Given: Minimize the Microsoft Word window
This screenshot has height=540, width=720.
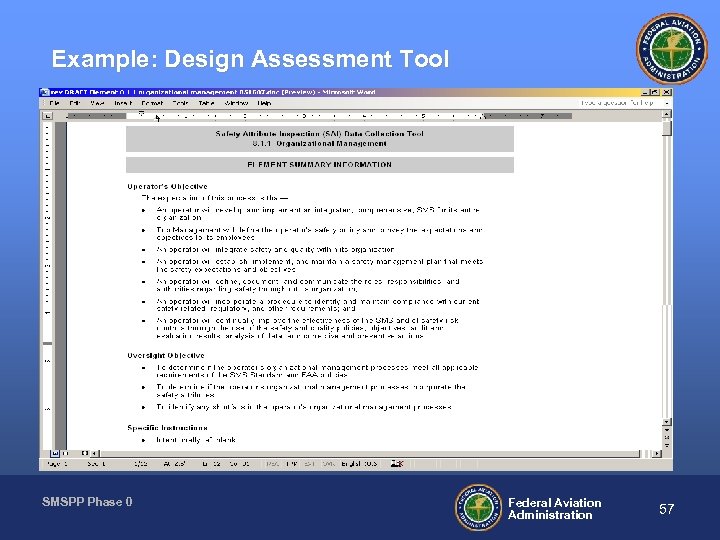Looking at the screenshot, I should pos(646,92).
